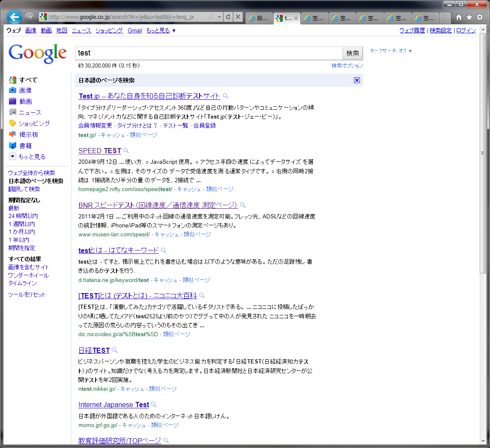Click the page vertical scrollbar thumb
Viewport: 490px width, 448px height.
pyautogui.click(x=483, y=153)
